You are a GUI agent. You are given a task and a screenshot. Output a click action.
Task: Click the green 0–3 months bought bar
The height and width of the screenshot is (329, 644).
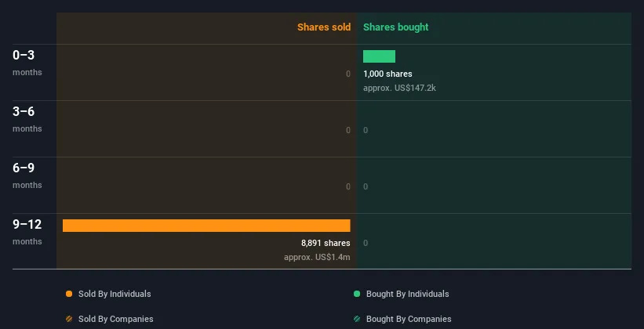click(379, 56)
